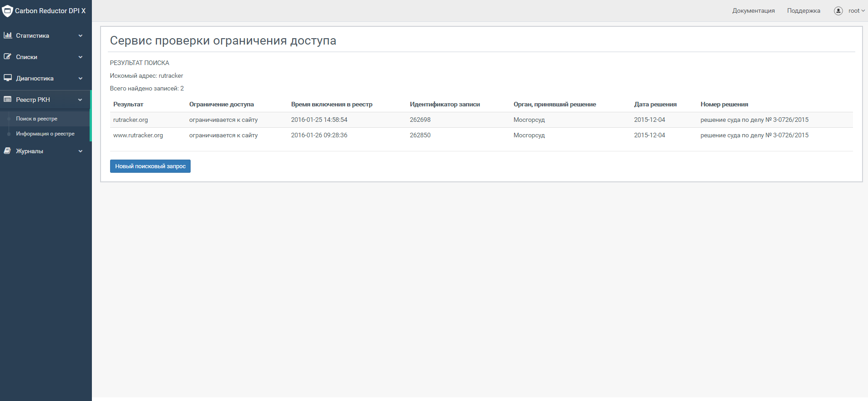Click the rutracker.org result cell
This screenshot has height=401, width=868.
coord(131,120)
